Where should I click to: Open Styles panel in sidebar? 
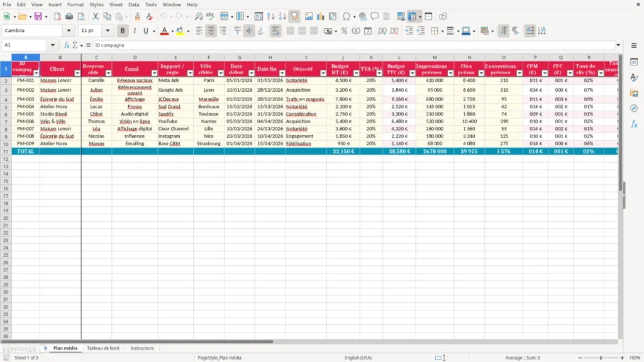click(x=634, y=77)
